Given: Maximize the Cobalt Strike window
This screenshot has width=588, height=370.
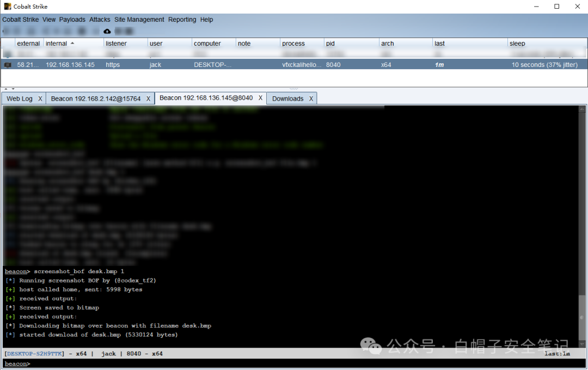Looking at the screenshot, I should click(557, 7).
